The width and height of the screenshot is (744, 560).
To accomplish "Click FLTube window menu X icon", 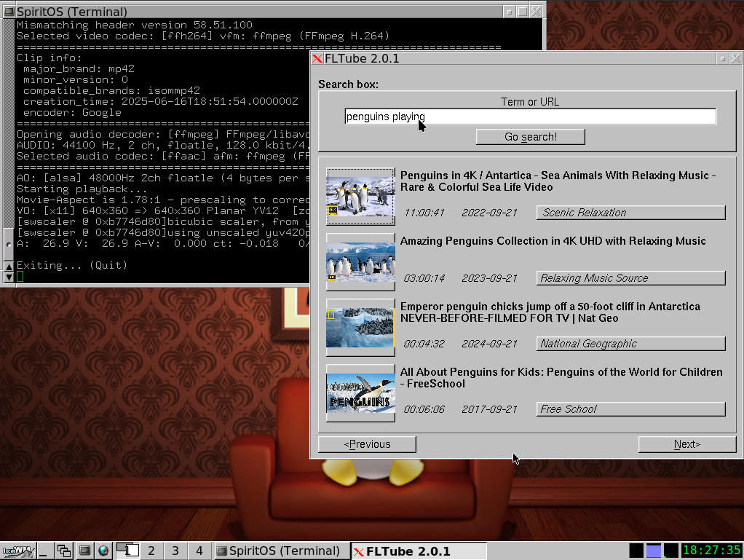I will 317,59.
